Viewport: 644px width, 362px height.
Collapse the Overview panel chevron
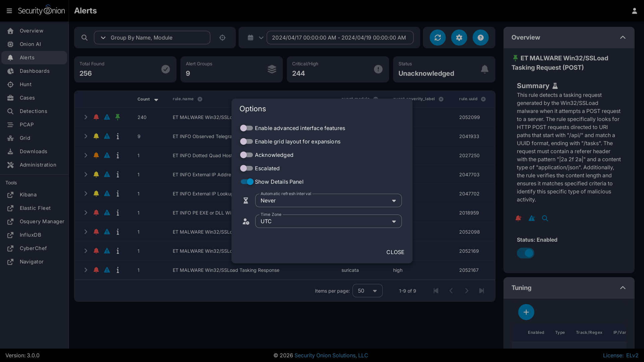(623, 38)
